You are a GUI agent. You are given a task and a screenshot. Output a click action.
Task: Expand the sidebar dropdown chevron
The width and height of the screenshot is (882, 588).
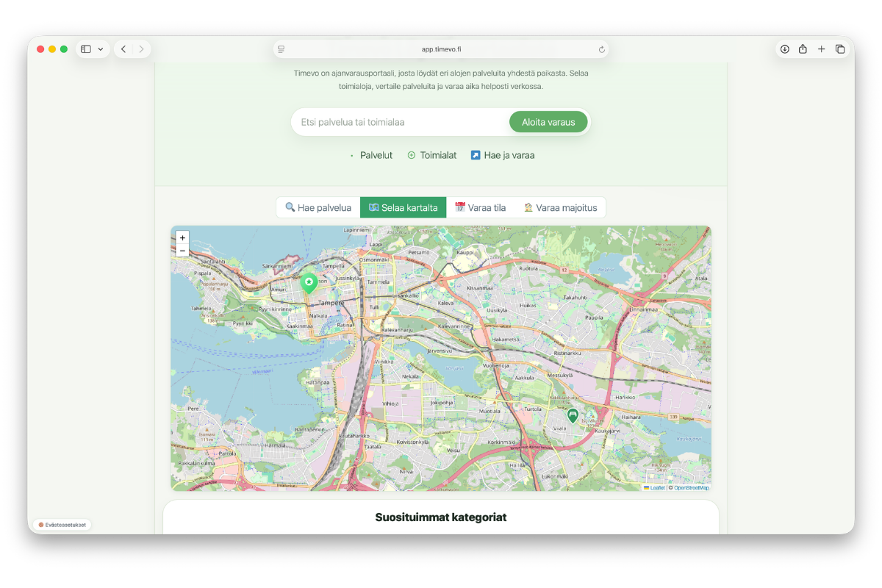pyautogui.click(x=101, y=49)
